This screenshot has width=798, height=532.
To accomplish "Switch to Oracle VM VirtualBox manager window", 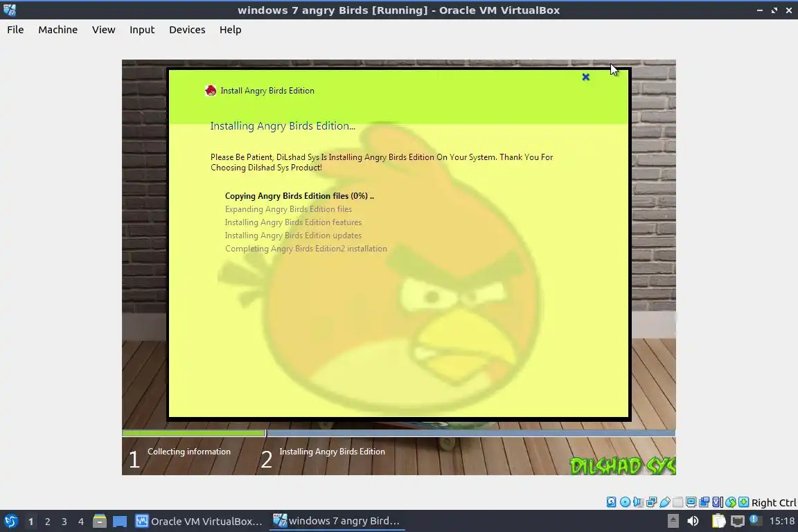I will 199,522.
